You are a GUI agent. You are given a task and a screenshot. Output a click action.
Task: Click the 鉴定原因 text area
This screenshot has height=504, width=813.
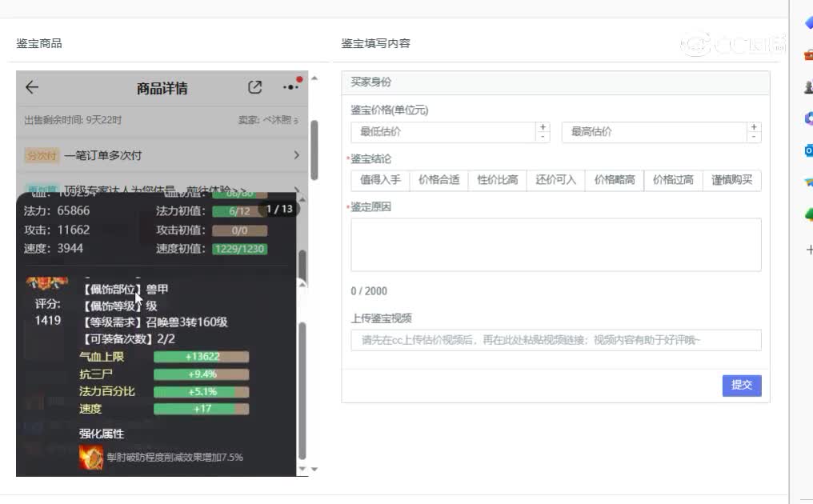click(555, 245)
